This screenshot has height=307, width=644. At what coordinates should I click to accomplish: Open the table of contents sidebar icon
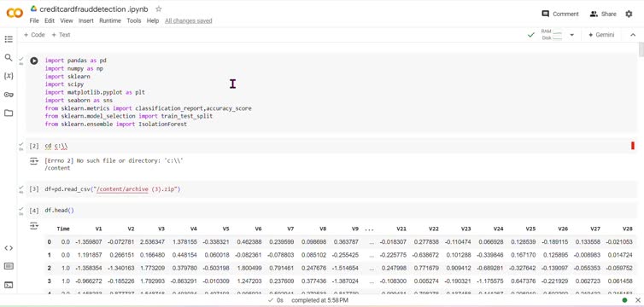click(x=9, y=39)
